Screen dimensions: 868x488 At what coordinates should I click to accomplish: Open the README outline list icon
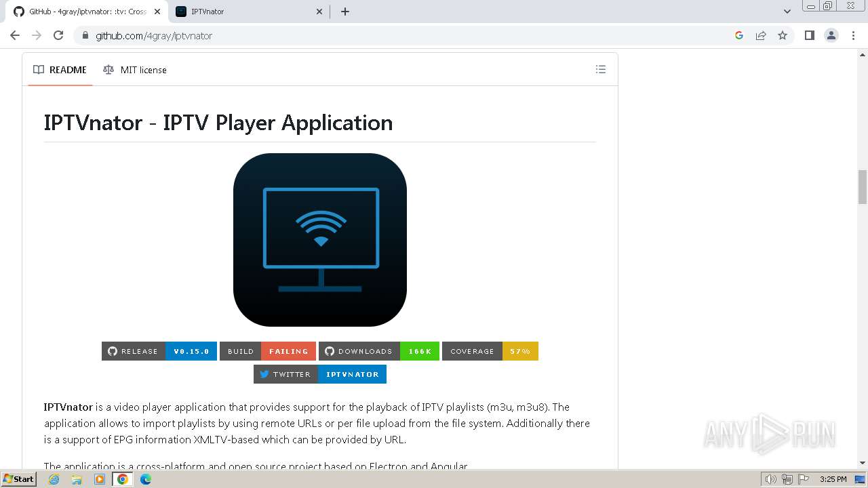click(x=601, y=69)
